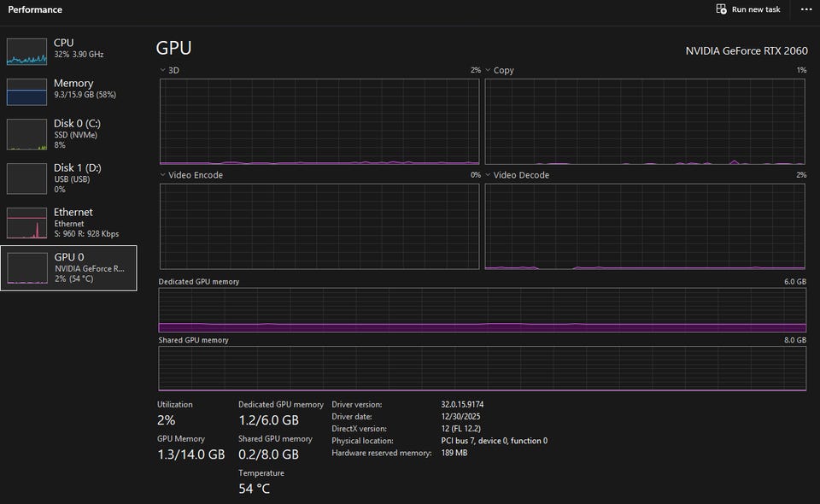The image size is (820, 504).
Task: Click the Copy engine usage graph
Action: pyautogui.click(x=645, y=121)
